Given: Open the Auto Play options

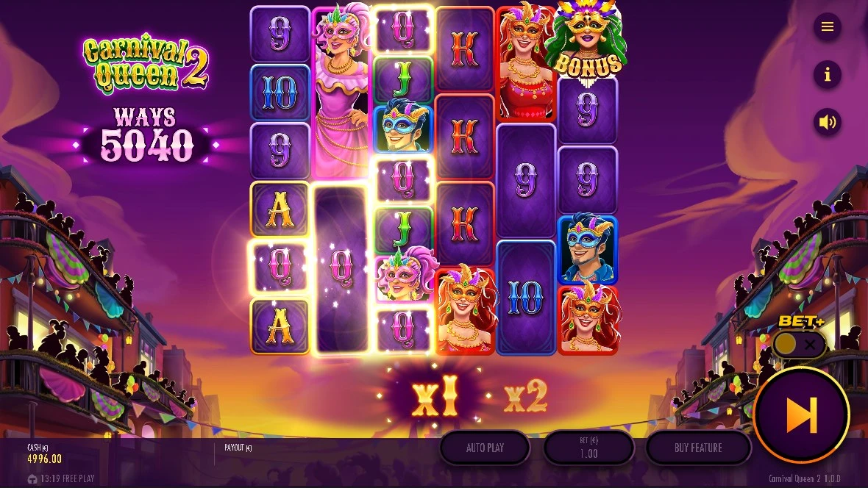Looking at the screenshot, I should (485, 448).
